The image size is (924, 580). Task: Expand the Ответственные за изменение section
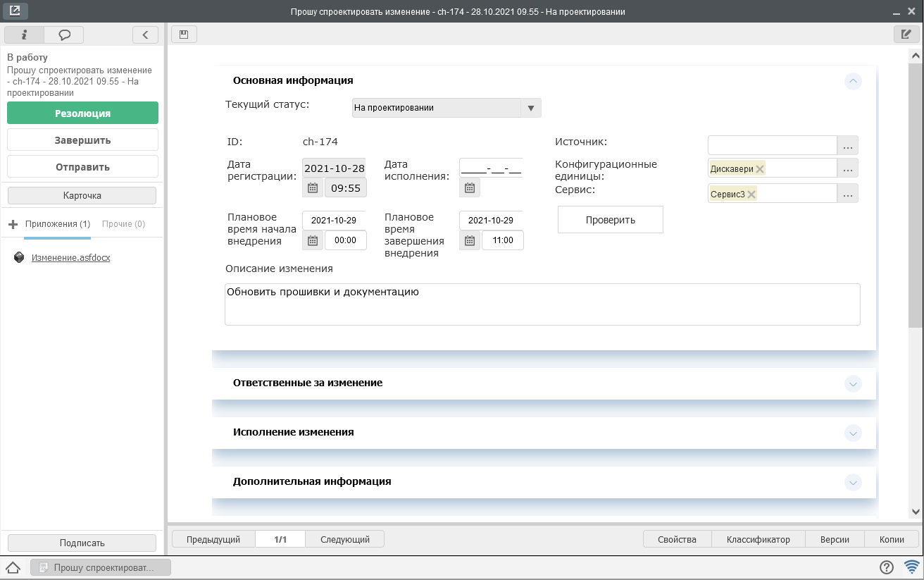tap(853, 384)
